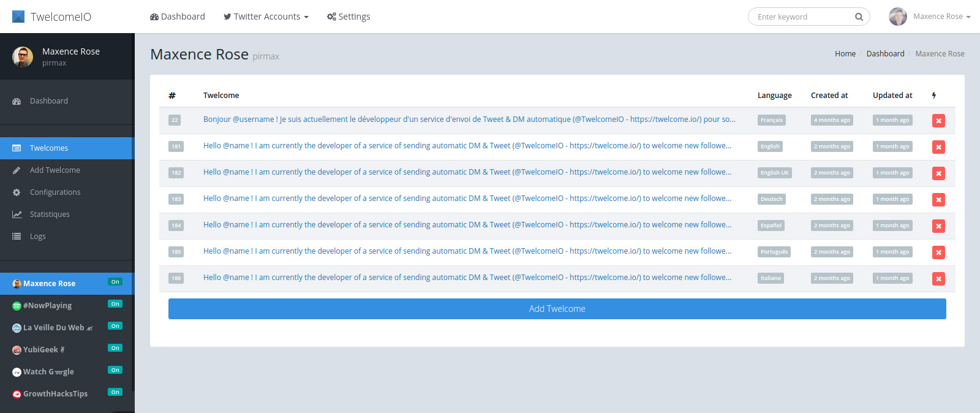Screen dimensions: 980x413
Task: Toggle the On badge for Maxence Rose
Action: tap(115, 282)
